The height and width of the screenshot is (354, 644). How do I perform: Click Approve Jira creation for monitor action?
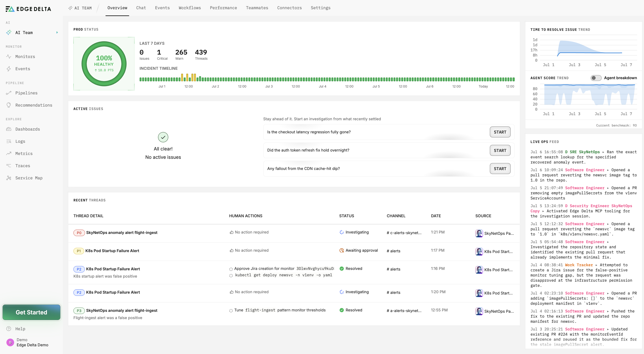click(x=284, y=269)
